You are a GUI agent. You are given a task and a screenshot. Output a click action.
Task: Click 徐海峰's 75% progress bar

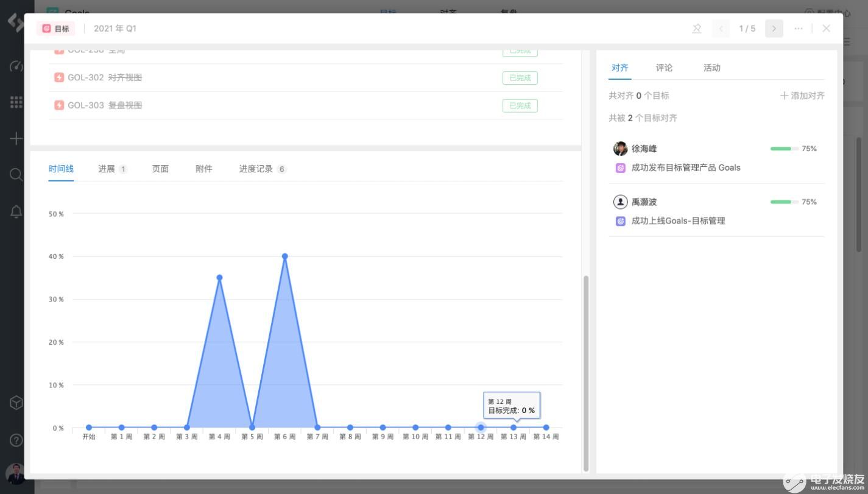[785, 149]
